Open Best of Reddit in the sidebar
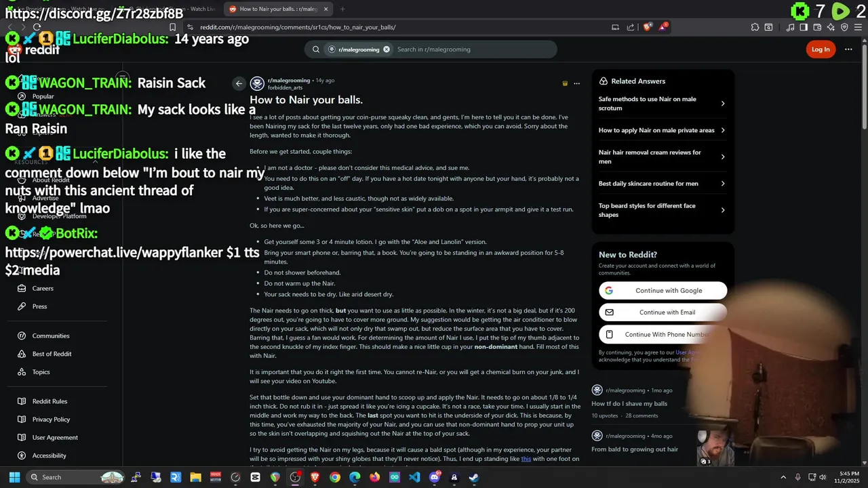This screenshot has height=488, width=868. (52, 354)
